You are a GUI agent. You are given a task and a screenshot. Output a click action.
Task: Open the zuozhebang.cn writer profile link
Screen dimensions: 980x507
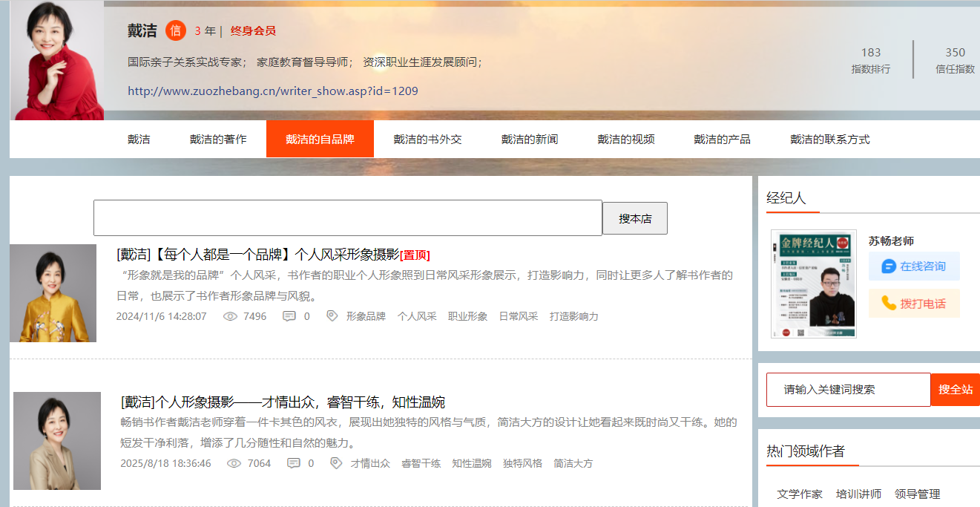[x=273, y=91]
